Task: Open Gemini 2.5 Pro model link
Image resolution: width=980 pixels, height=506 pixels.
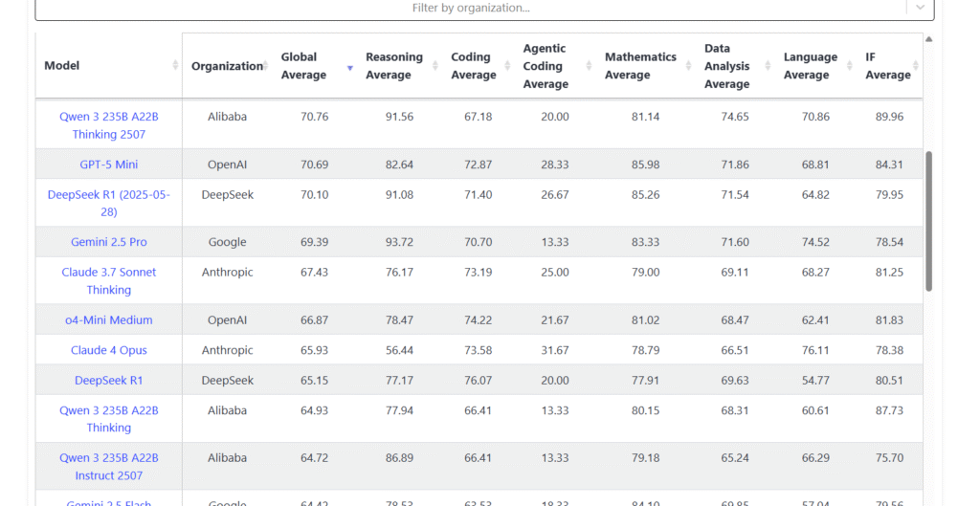Action: 109,242
